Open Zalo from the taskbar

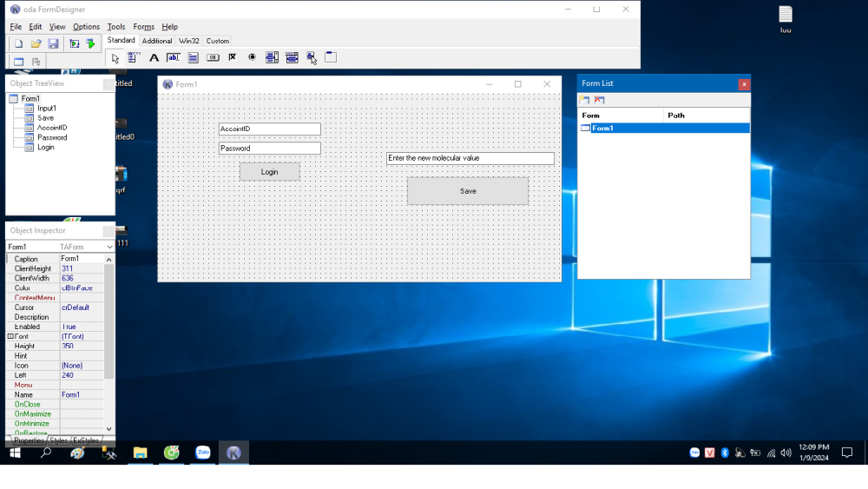pos(202,453)
